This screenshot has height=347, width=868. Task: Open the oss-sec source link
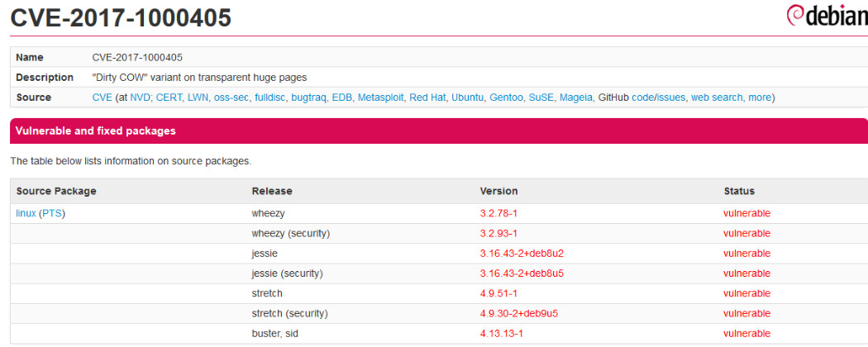[231, 97]
